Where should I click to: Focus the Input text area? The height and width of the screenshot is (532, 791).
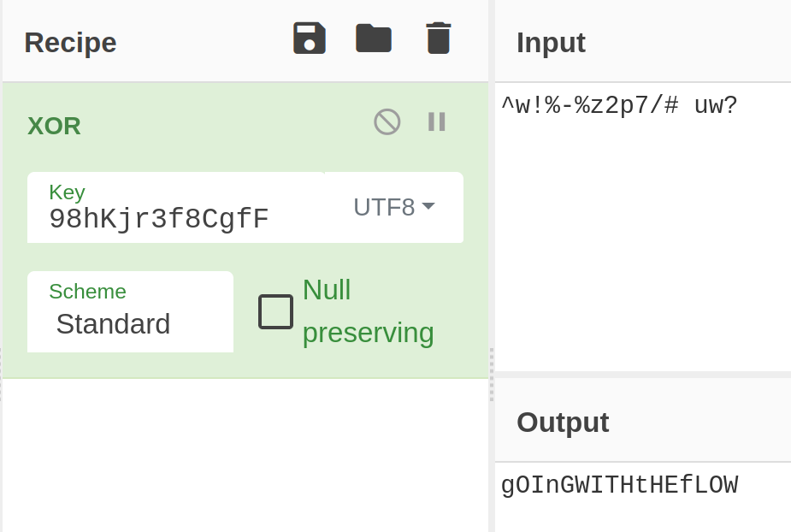(x=641, y=231)
